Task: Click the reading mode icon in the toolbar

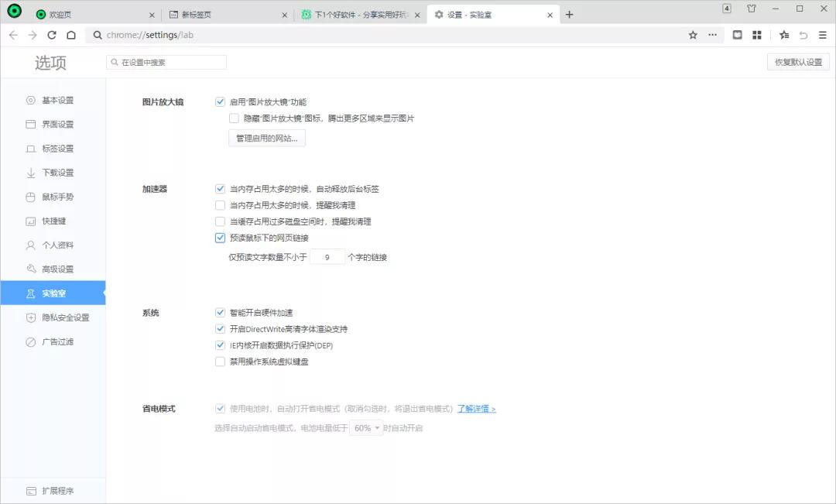Action: (x=736, y=35)
